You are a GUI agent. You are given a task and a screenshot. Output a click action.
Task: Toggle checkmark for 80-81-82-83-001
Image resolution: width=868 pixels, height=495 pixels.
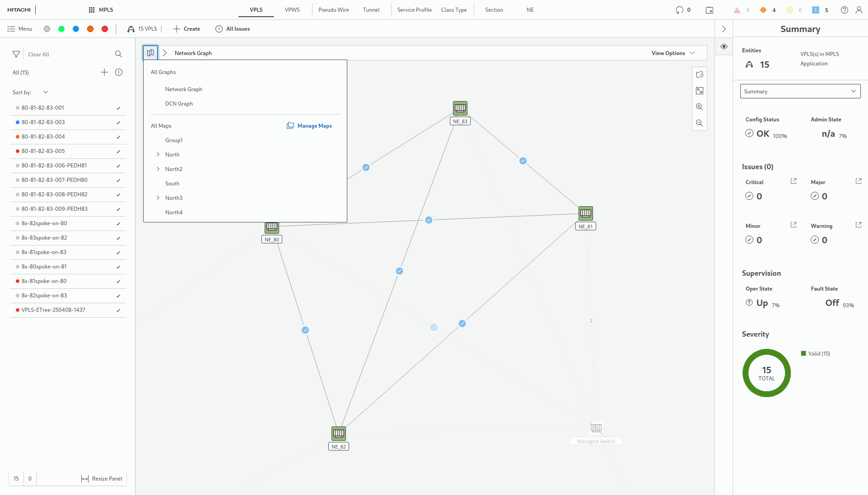[x=118, y=108]
